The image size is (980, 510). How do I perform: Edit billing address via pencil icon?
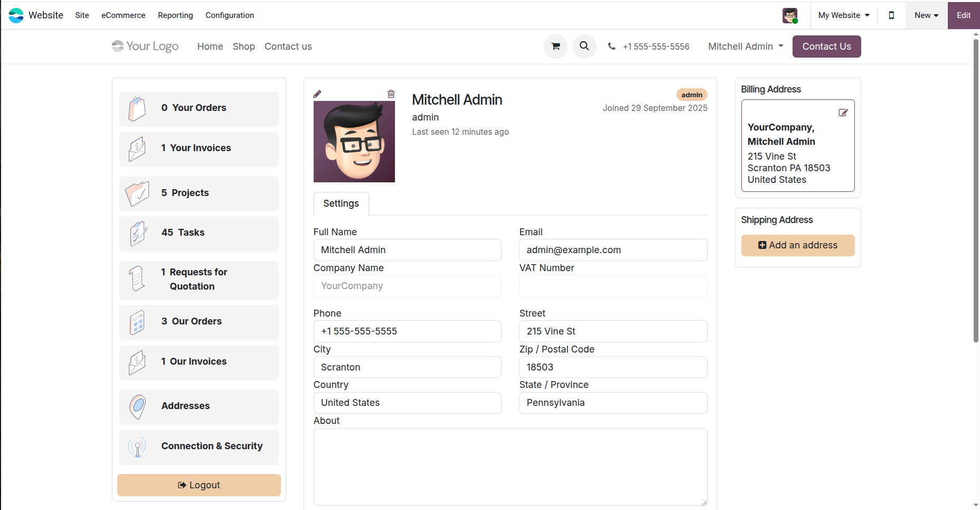(x=843, y=113)
